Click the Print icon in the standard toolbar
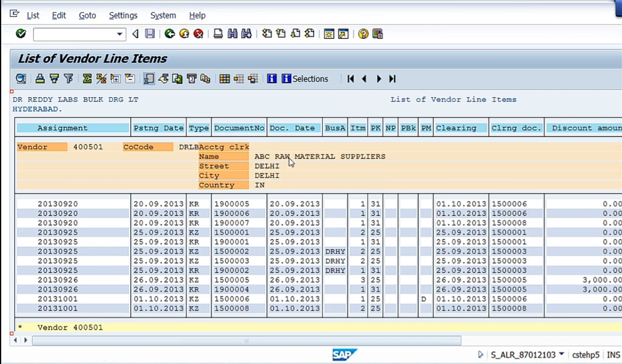622x364 pixels. point(218,34)
